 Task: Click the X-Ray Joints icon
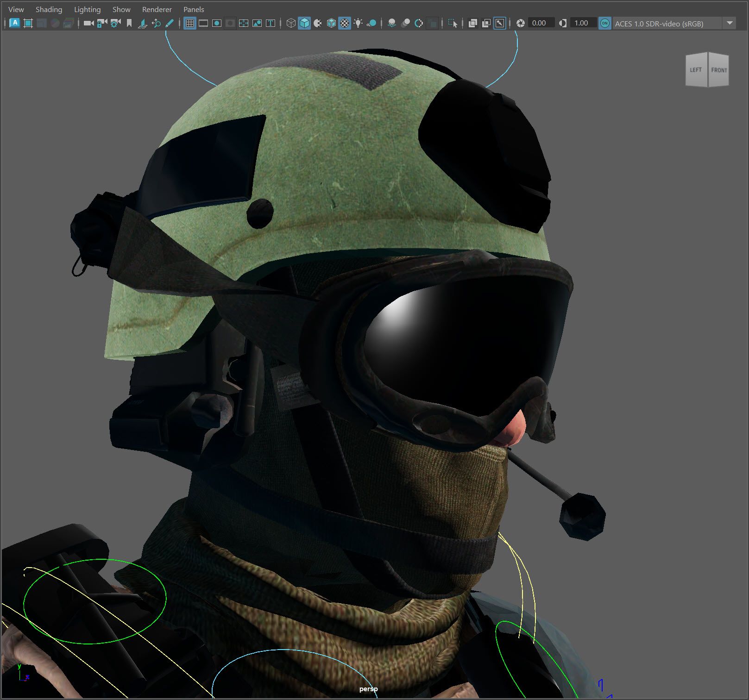click(500, 23)
